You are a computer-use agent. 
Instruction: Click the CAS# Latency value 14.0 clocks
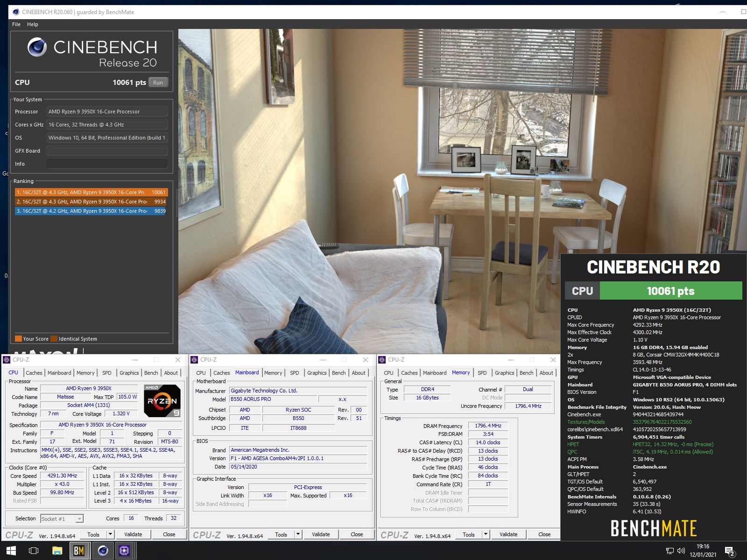point(488,442)
